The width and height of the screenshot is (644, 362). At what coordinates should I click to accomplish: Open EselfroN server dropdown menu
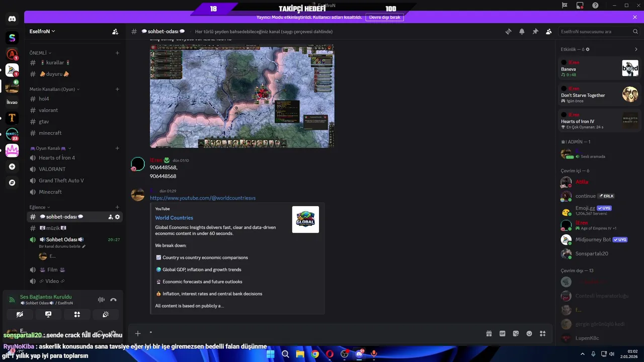pyautogui.click(x=42, y=31)
